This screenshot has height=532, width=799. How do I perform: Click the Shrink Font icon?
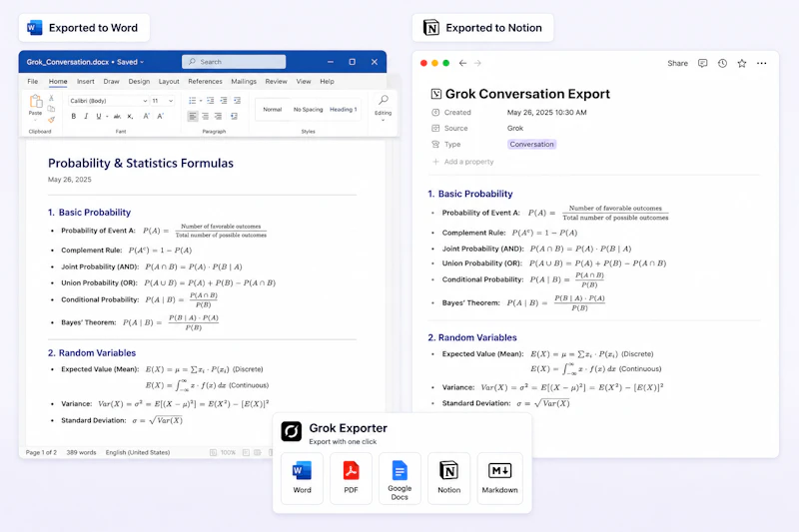160,116
